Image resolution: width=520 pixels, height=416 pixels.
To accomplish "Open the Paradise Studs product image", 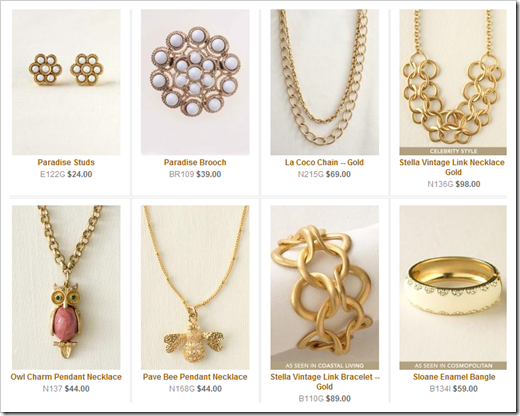I will click(x=66, y=82).
